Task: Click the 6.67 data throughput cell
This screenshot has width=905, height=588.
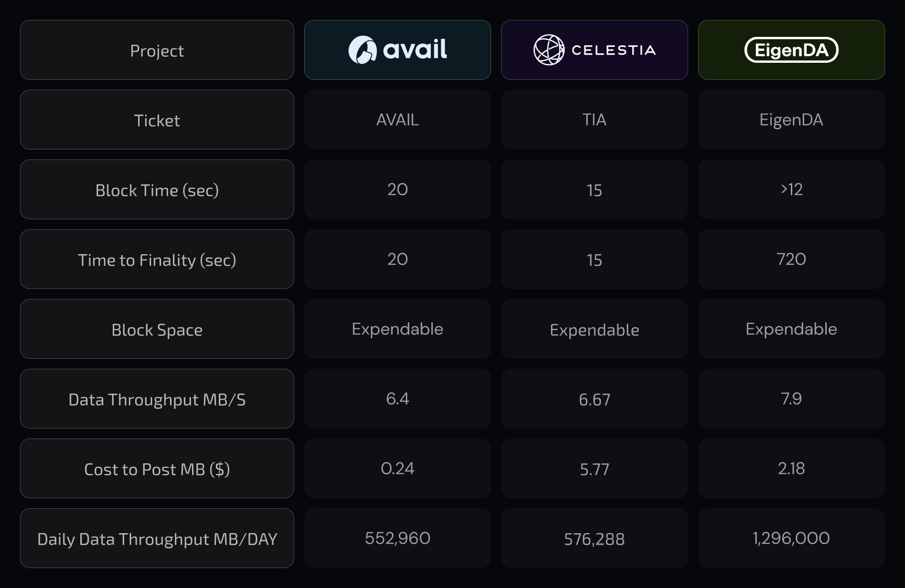Action: [x=594, y=399]
